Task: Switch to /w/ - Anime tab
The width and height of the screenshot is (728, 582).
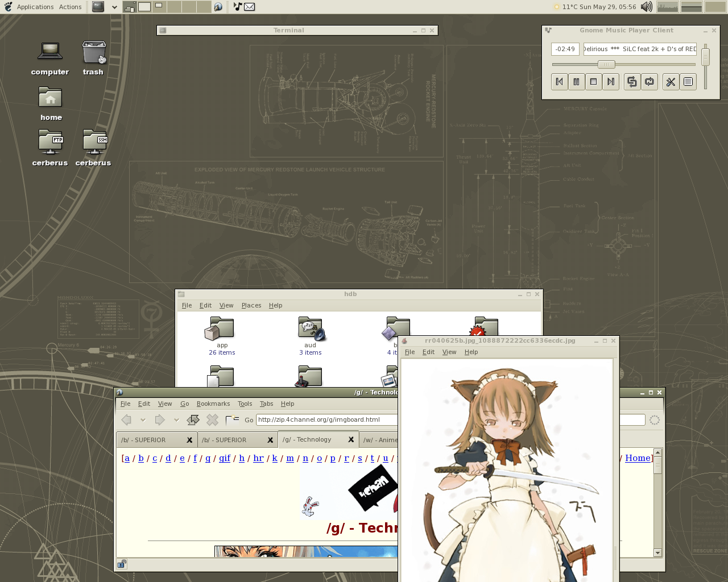Action: (x=379, y=439)
